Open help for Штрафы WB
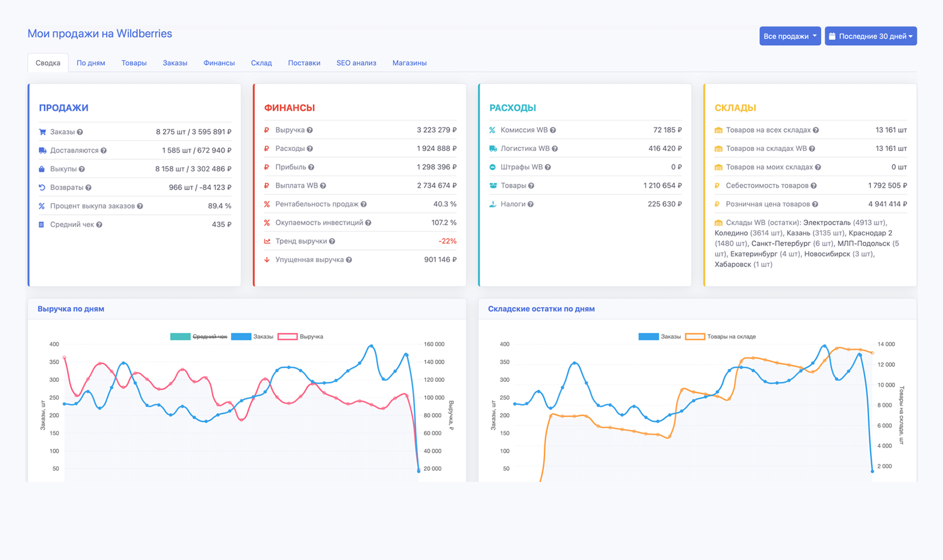 point(548,167)
